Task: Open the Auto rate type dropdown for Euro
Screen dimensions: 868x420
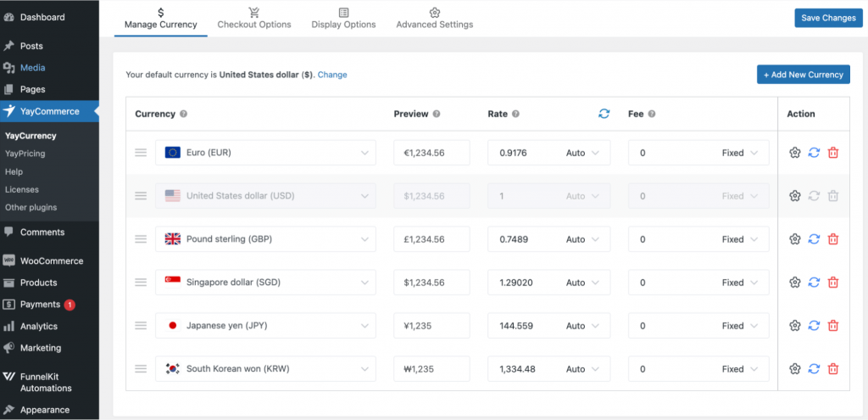Action: pyautogui.click(x=583, y=153)
